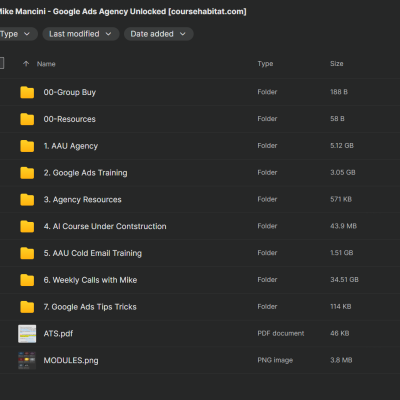Image resolution: width=400 pixels, height=400 pixels.
Task: Click the 4. AI Course Under Contstruction folder icon
Action: 27,226
